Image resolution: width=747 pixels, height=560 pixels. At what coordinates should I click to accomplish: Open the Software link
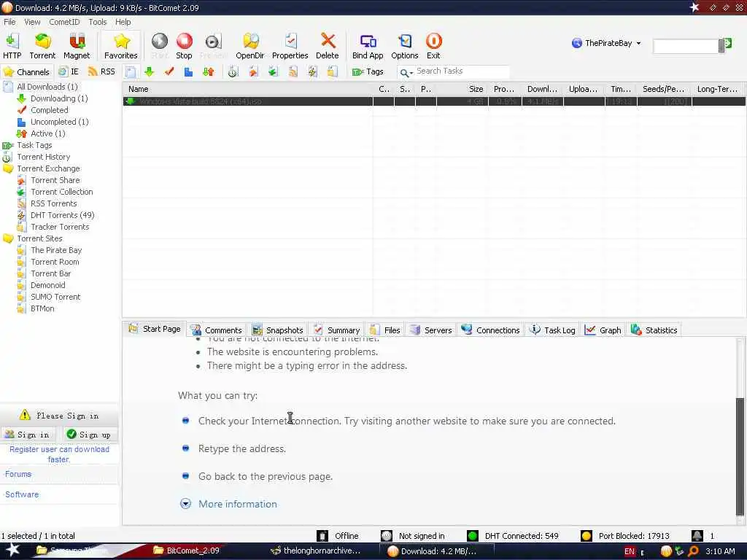coord(22,494)
